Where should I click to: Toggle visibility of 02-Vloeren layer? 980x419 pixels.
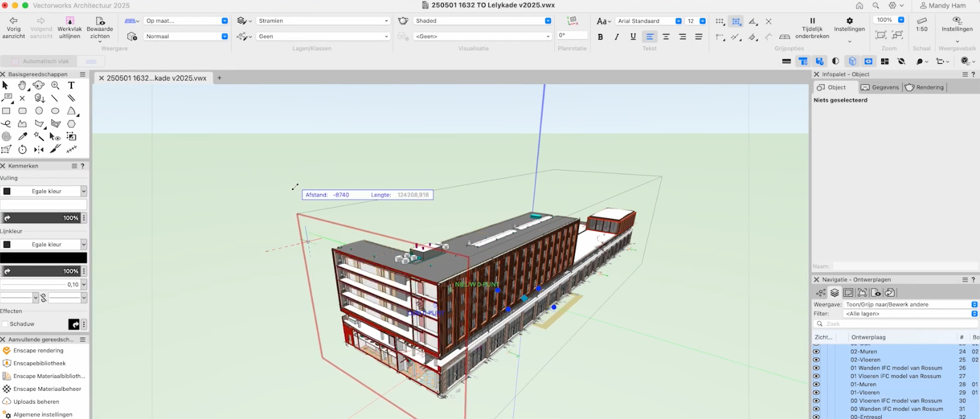click(x=816, y=360)
